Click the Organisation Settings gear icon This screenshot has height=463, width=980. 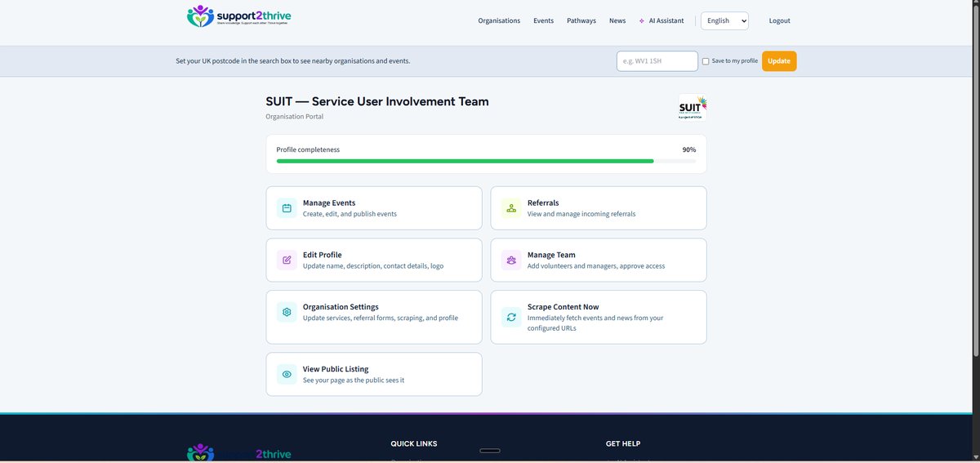(287, 312)
